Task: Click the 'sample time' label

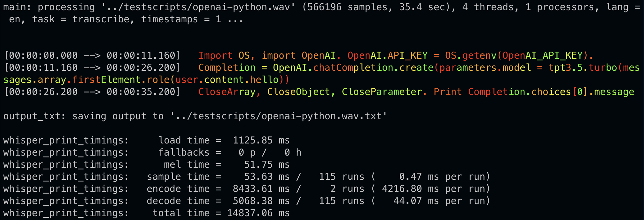Action: [178, 177]
